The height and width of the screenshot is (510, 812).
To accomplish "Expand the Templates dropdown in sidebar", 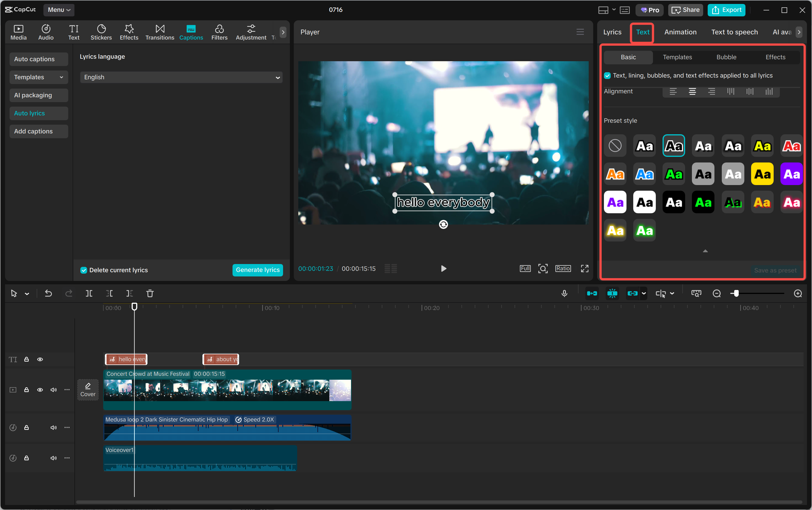I will [38, 77].
